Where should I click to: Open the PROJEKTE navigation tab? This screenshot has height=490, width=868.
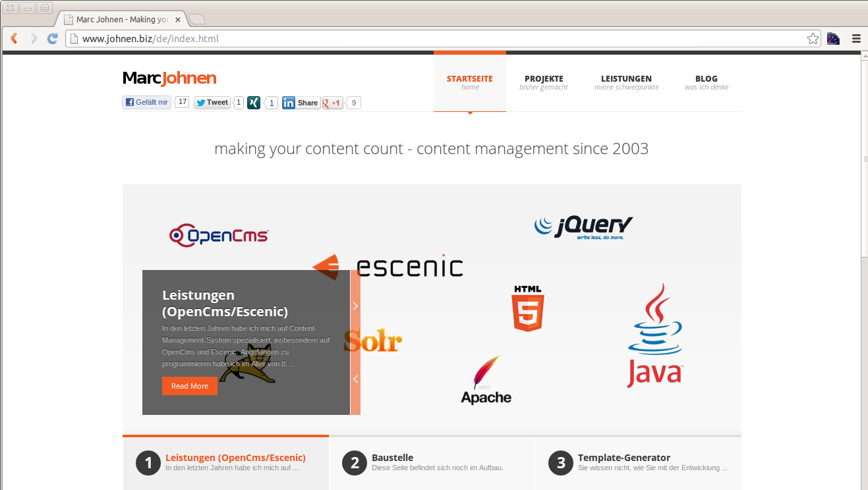coord(544,82)
